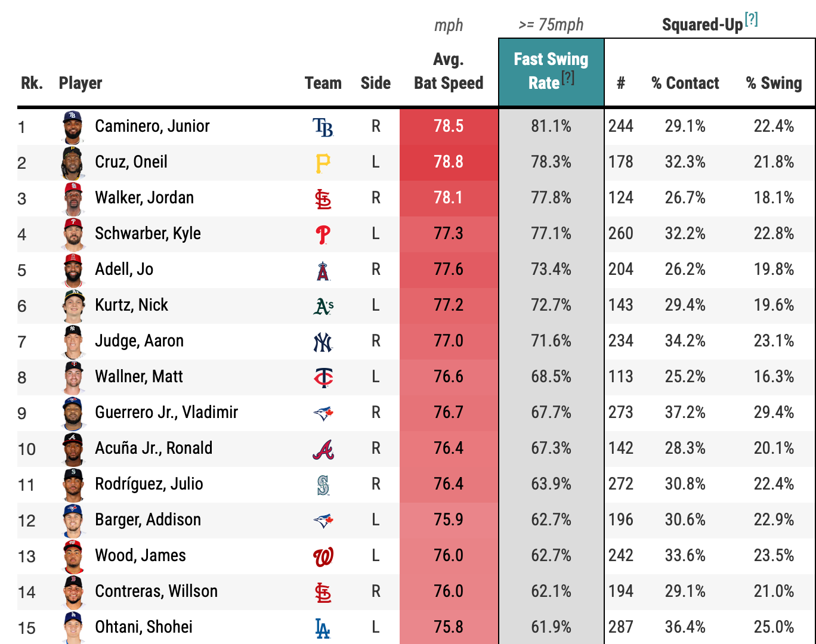Click the Braves logo beside Acuña Jr.
This screenshot has width=816, height=644.
coord(323,449)
